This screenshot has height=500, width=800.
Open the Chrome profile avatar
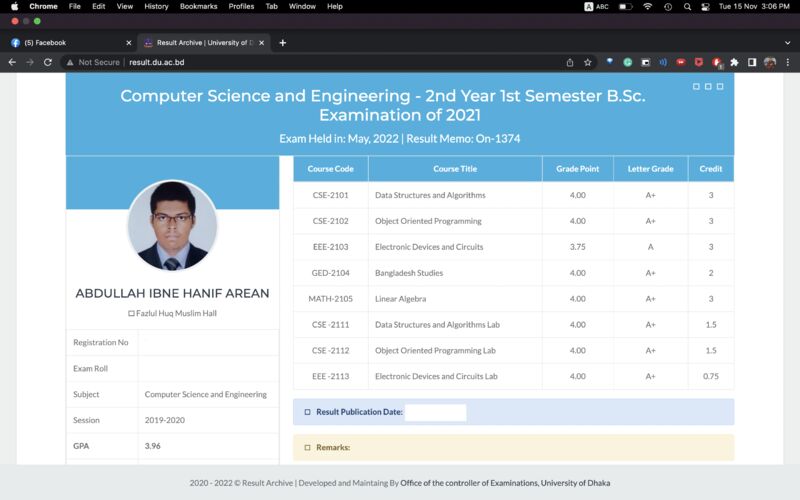click(770, 62)
